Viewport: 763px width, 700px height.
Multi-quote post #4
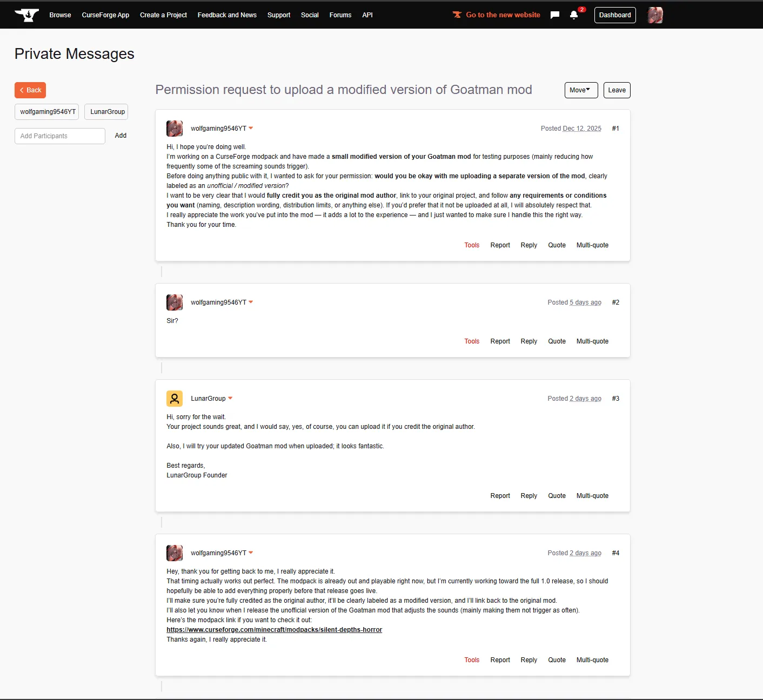(592, 660)
